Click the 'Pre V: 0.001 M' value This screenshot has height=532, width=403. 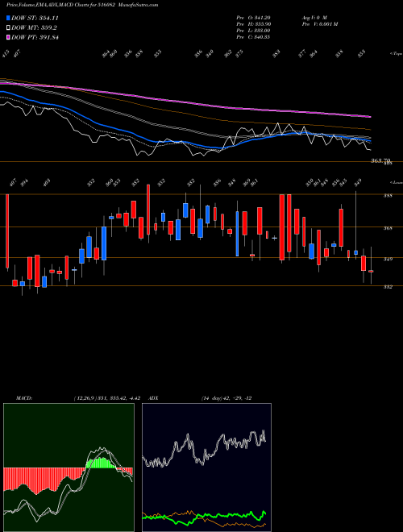[319, 24]
